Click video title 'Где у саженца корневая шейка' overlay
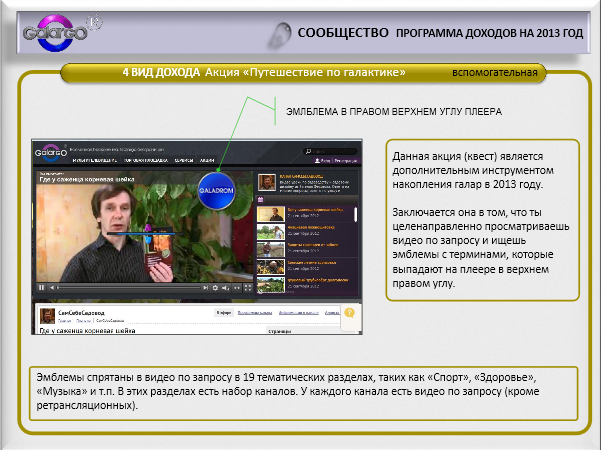The height and width of the screenshot is (450, 601). 87,179
